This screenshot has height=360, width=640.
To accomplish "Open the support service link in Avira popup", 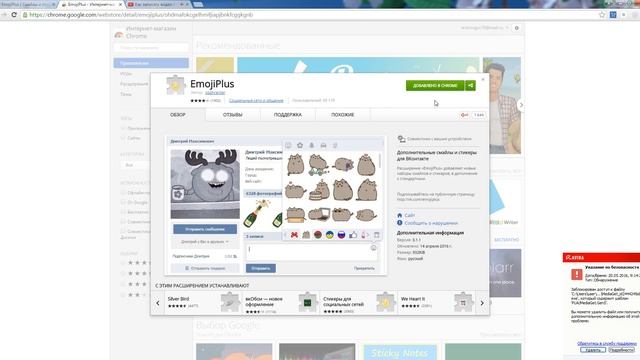I will pos(607,344).
